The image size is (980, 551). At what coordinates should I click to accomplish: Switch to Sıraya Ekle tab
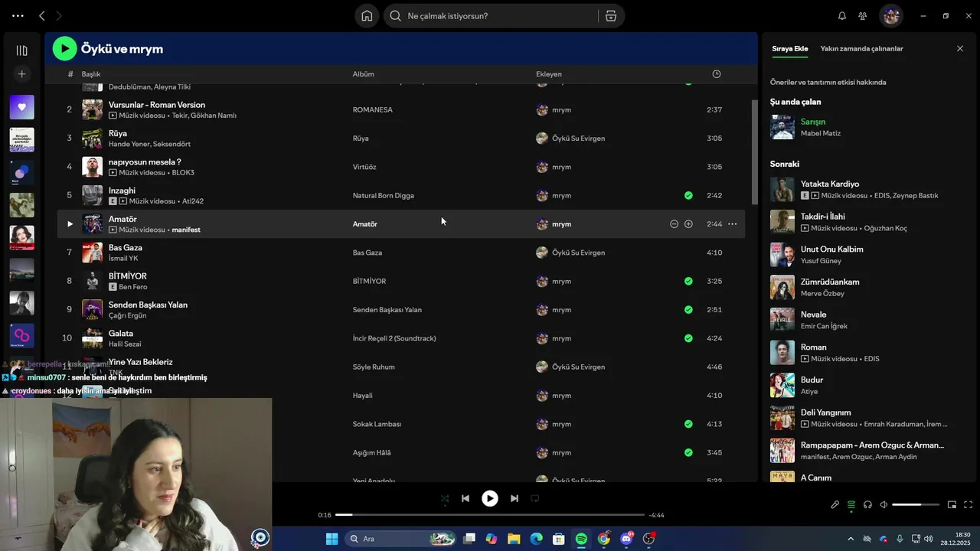pyautogui.click(x=789, y=48)
